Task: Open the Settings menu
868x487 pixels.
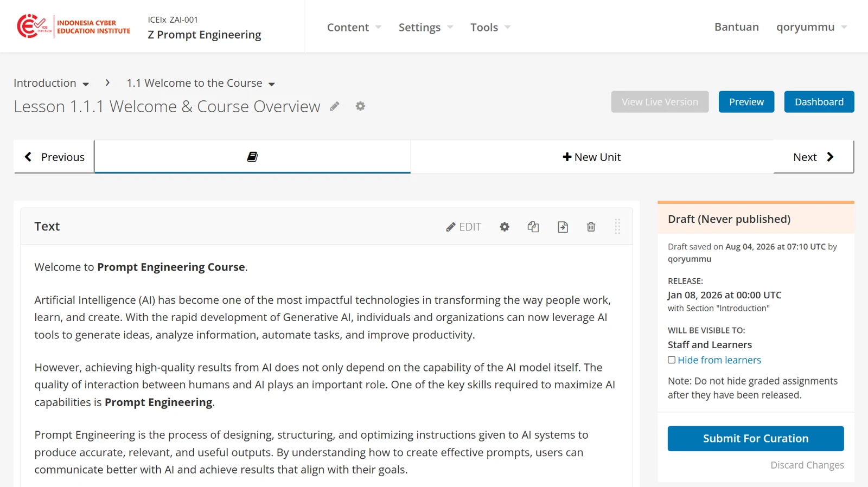Action: click(x=426, y=27)
